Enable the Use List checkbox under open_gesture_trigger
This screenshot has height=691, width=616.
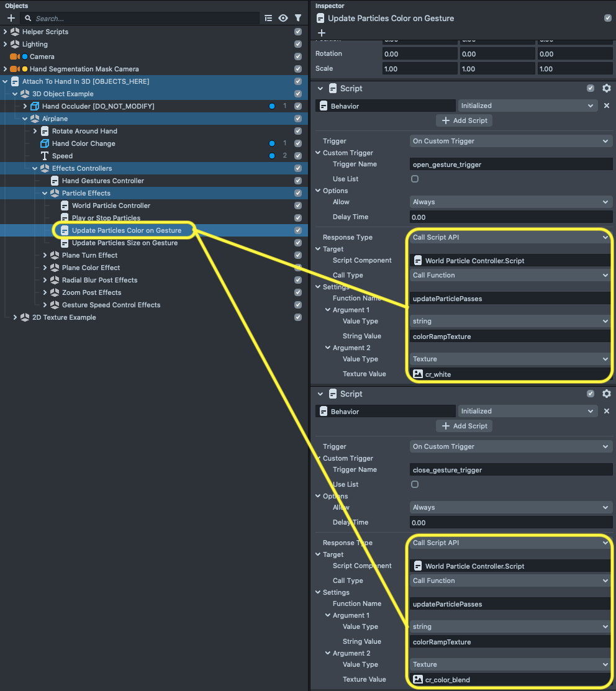415,179
